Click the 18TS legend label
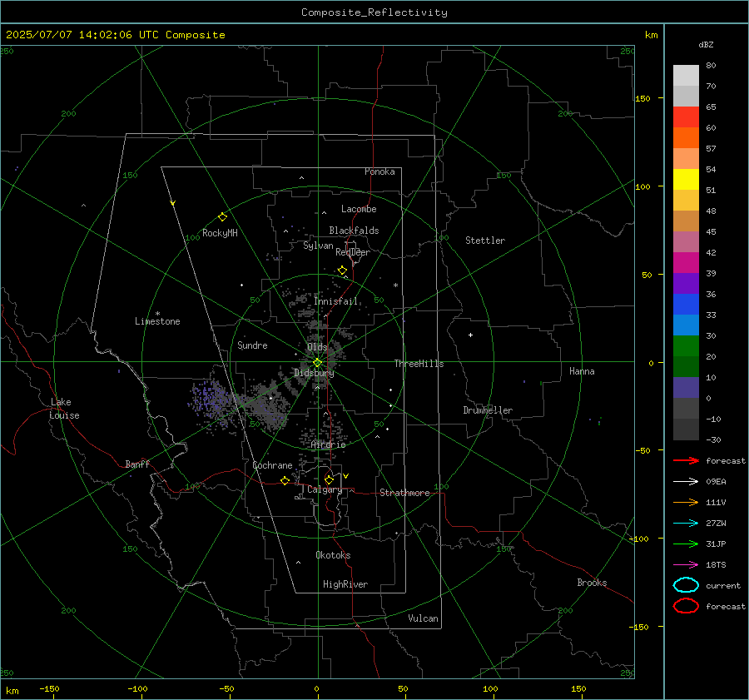 tap(716, 565)
